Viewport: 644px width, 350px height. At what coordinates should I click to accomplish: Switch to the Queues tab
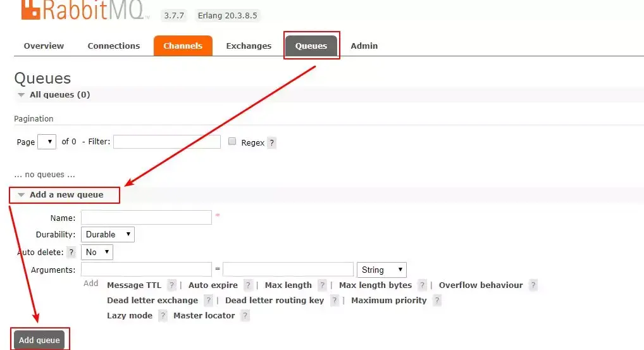311,46
